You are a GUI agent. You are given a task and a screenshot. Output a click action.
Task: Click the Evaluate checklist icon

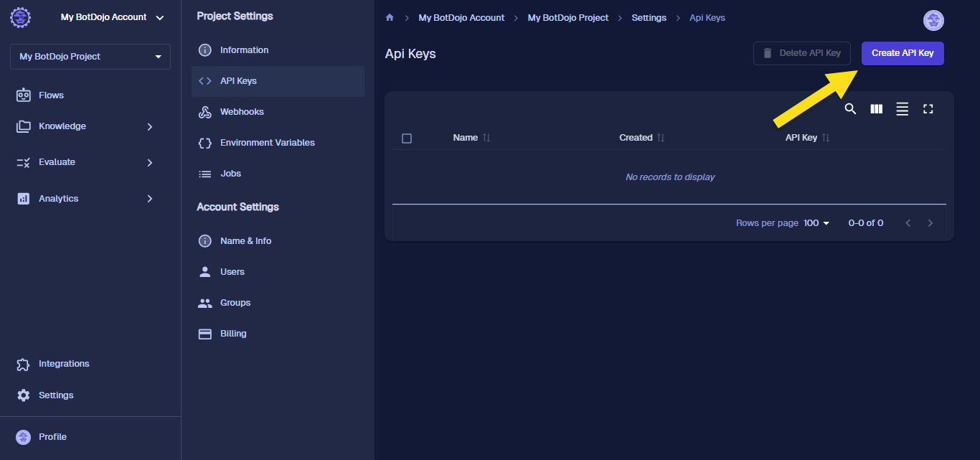24,162
